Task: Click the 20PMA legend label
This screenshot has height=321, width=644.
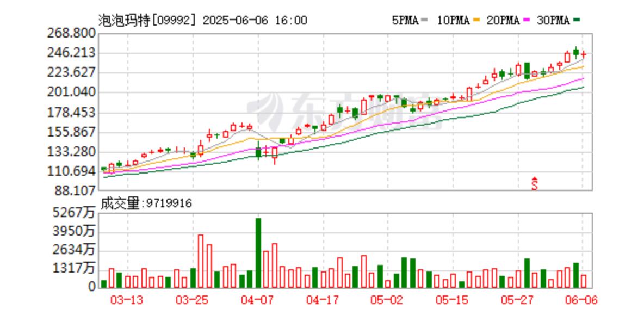Action: (503, 21)
